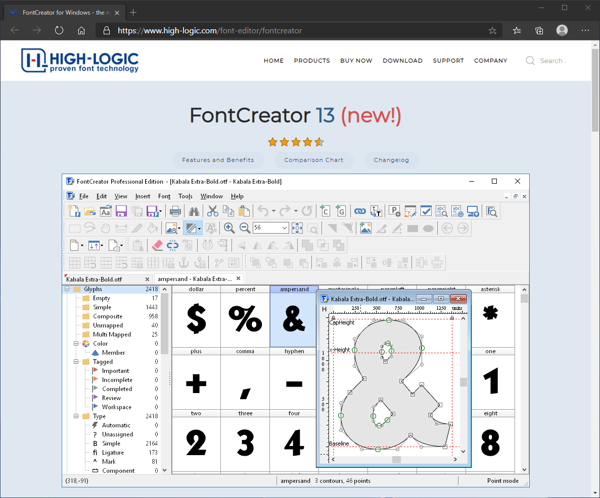Screen dimensions: 600x498
Task: Click the glyph editor vertical scrollbar thumb
Action: [463, 382]
